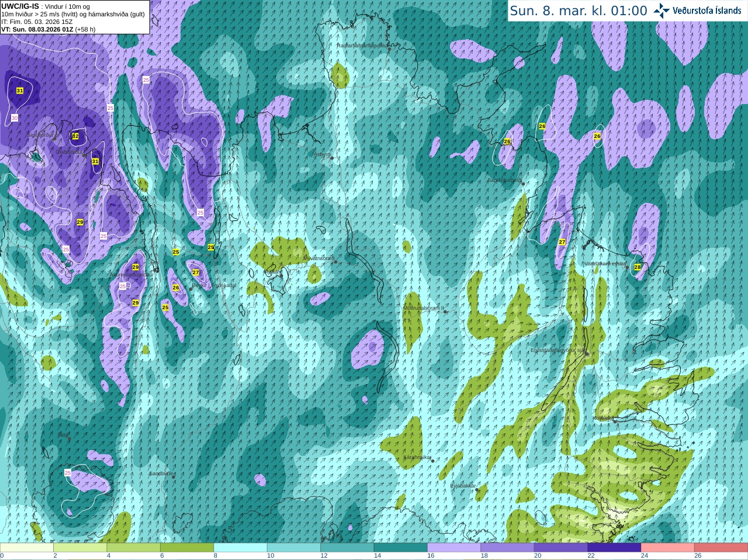Click the Möðrudalsöræfi II station label
The height and width of the screenshot is (560, 748).
tap(424, 308)
